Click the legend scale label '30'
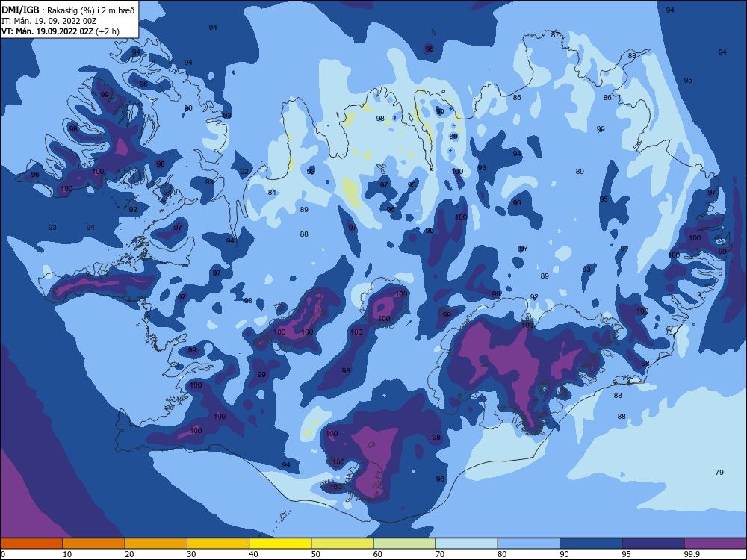 [191, 554]
